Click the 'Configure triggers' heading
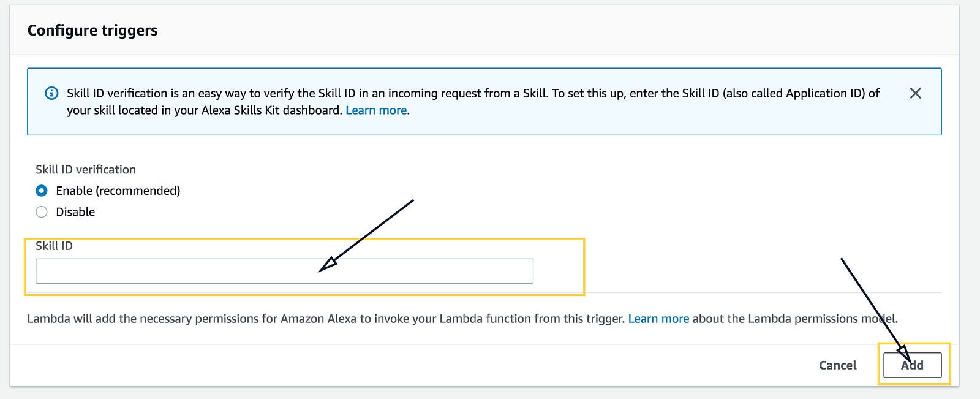Viewport: 980px width, 399px height. click(x=92, y=30)
